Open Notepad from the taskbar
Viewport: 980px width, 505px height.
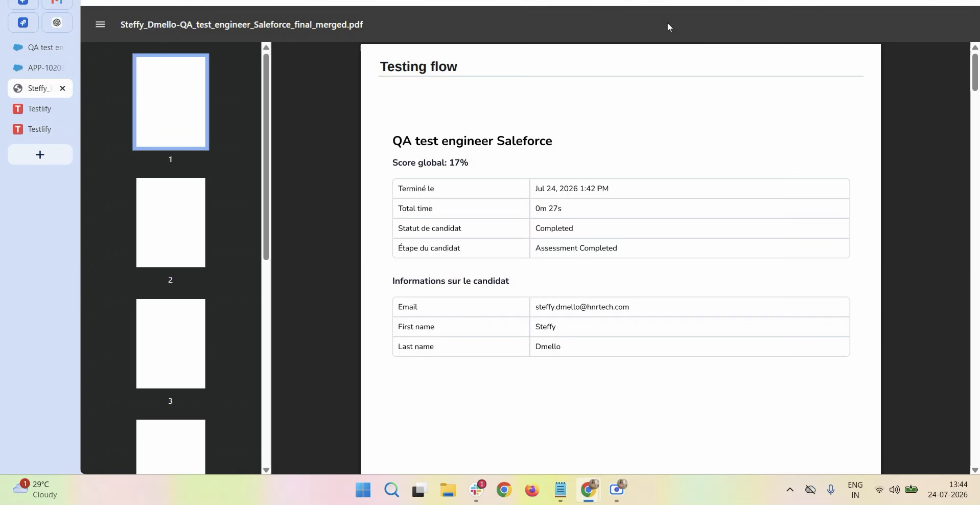pyautogui.click(x=561, y=490)
